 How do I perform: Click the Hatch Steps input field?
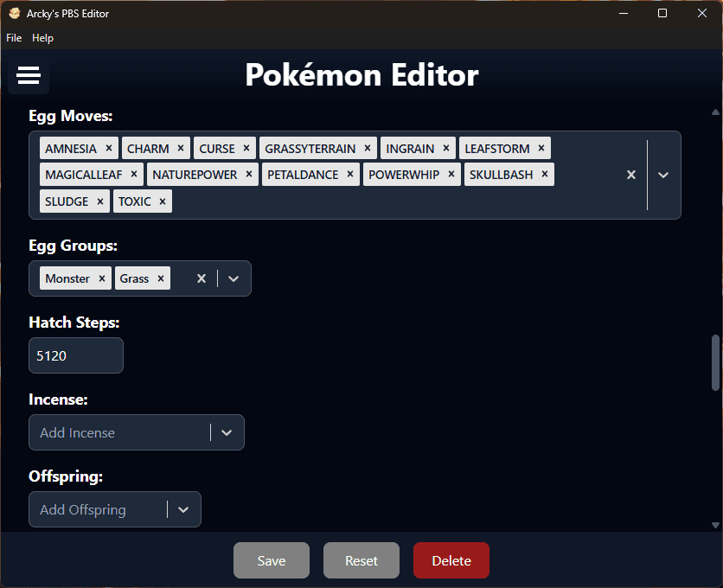point(76,355)
